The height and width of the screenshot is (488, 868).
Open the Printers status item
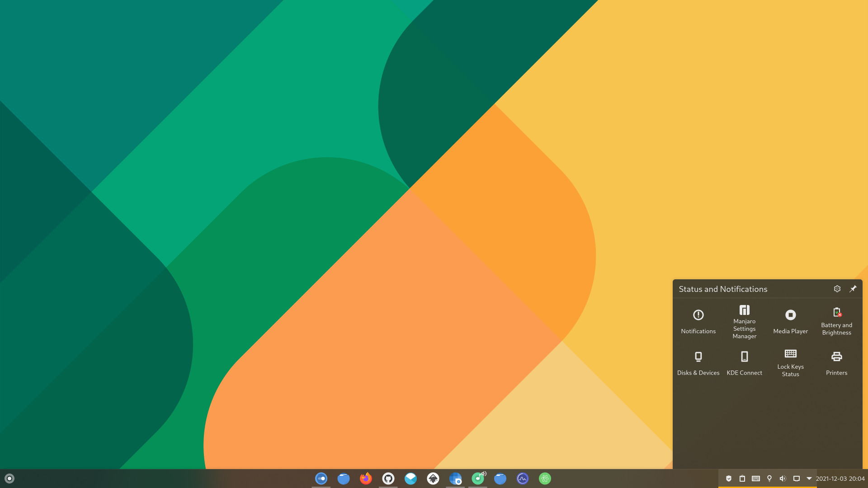click(x=836, y=363)
